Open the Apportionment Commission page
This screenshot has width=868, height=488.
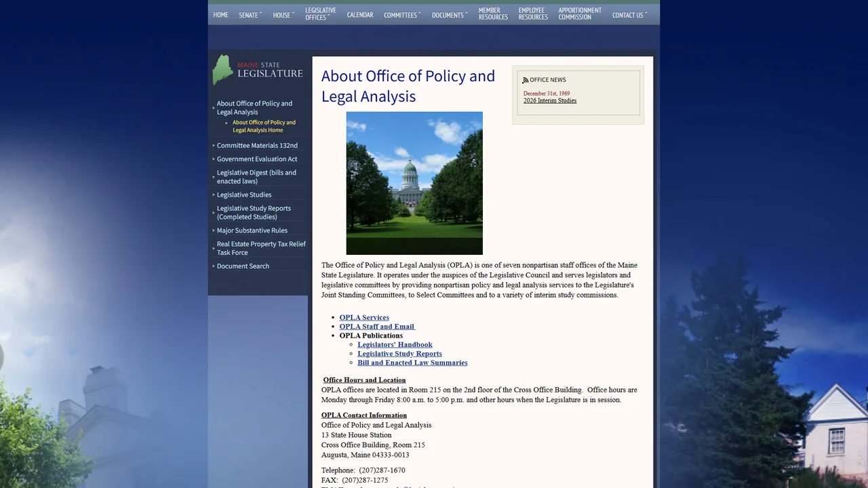click(580, 14)
